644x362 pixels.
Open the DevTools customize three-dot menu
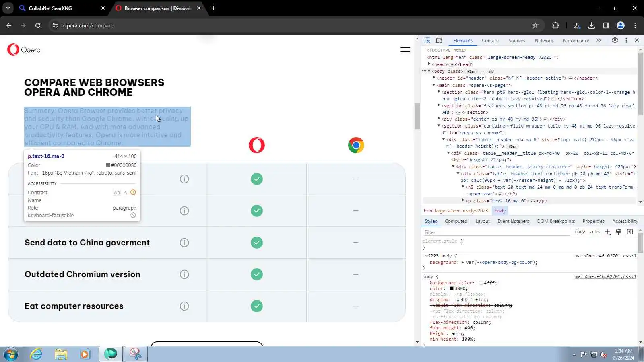coord(626,40)
